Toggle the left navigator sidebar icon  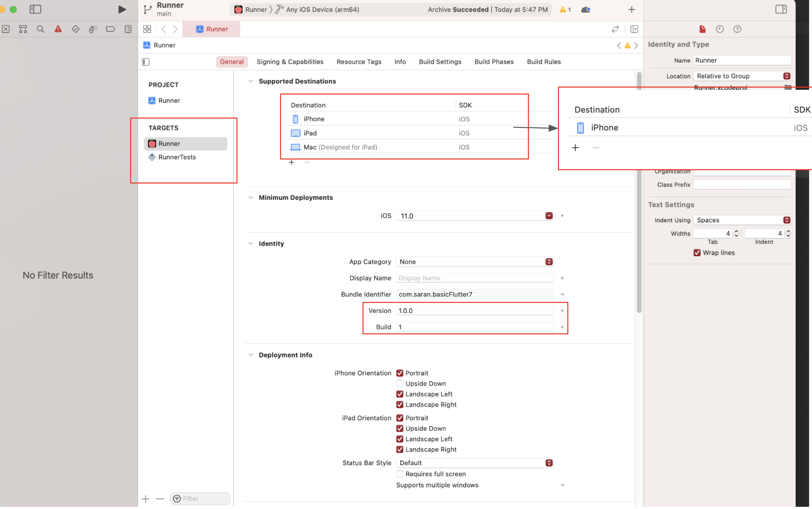(x=35, y=10)
